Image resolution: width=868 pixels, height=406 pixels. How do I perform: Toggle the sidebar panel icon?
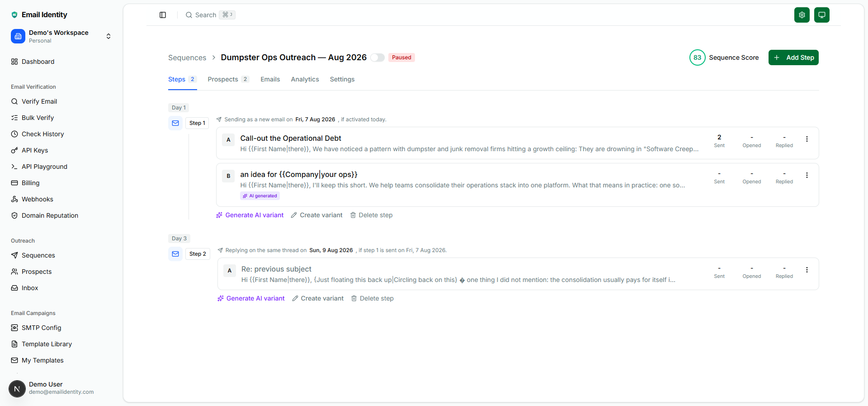pyautogui.click(x=163, y=15)
